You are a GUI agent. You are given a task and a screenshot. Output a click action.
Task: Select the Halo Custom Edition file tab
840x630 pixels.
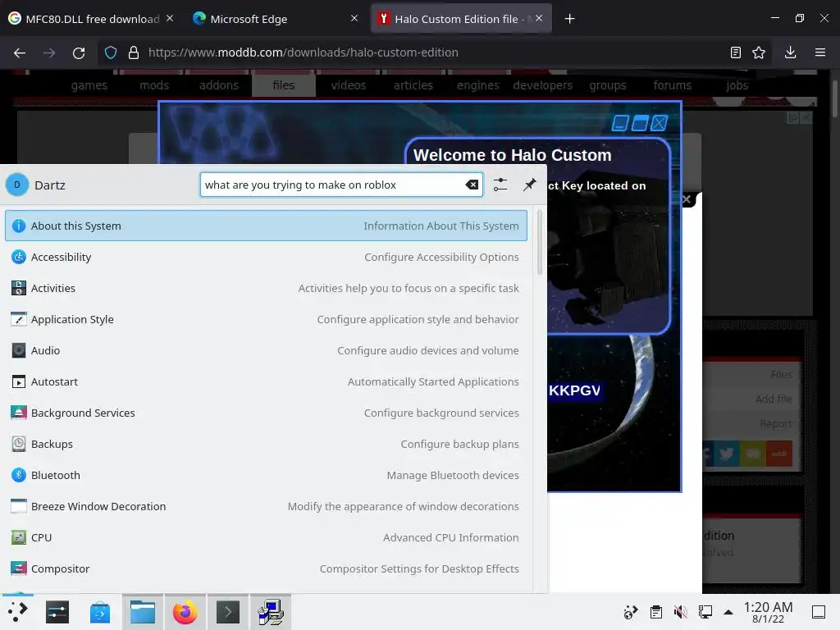(461, 19)
